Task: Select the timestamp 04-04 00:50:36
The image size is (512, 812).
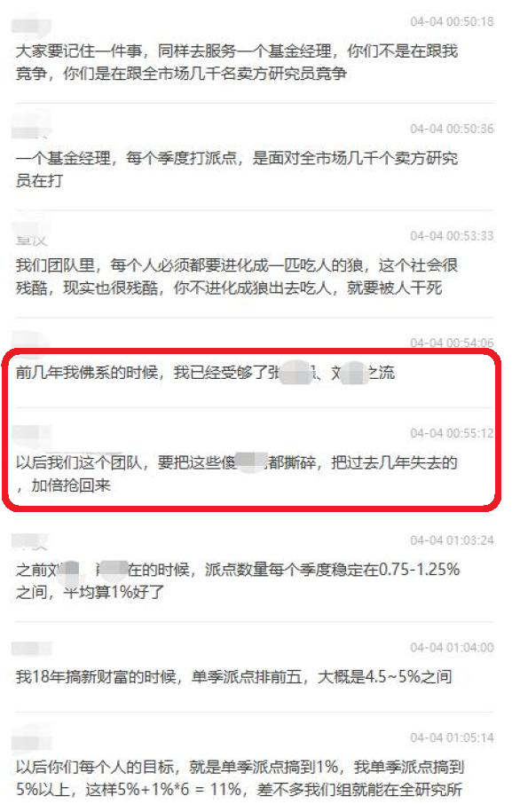Action: 452,129
